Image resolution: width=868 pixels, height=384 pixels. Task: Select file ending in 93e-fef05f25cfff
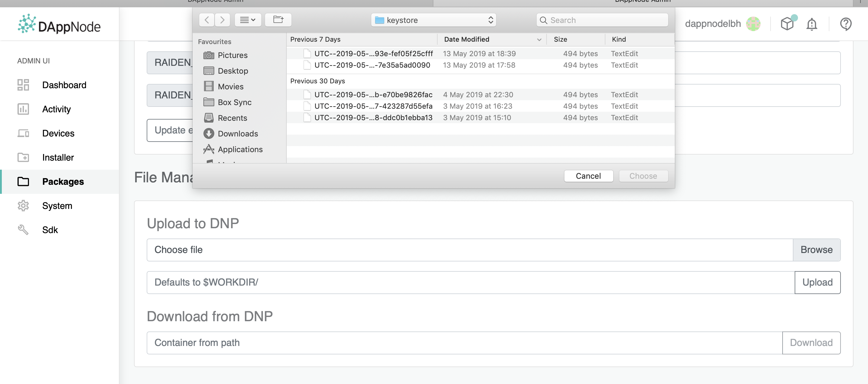point(373,54)
